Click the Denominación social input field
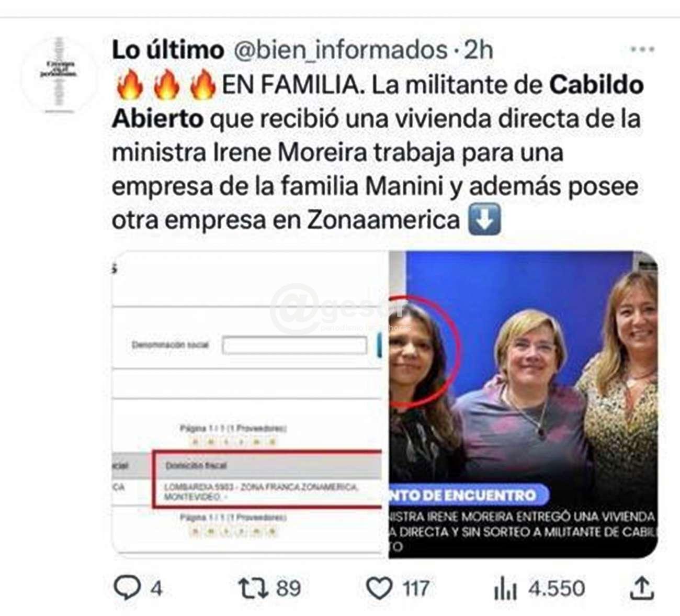 coord(294,345)
